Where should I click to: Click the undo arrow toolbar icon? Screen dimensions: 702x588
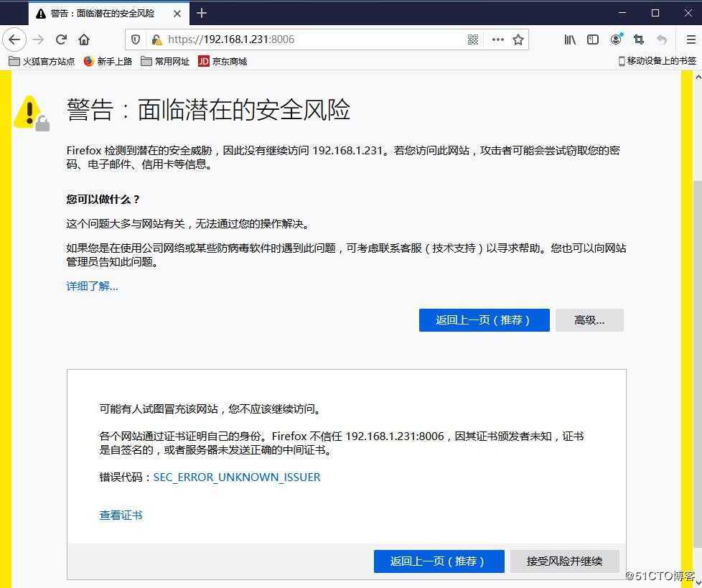click(662, 39)
